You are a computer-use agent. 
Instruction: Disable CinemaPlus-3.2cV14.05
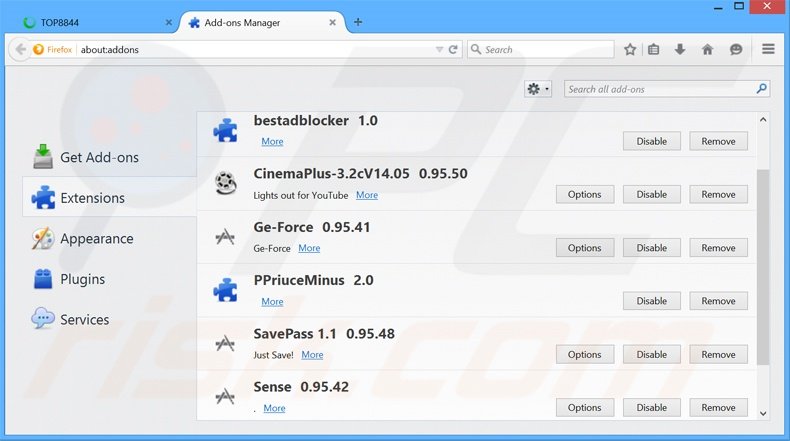click(x=651, y=194)
